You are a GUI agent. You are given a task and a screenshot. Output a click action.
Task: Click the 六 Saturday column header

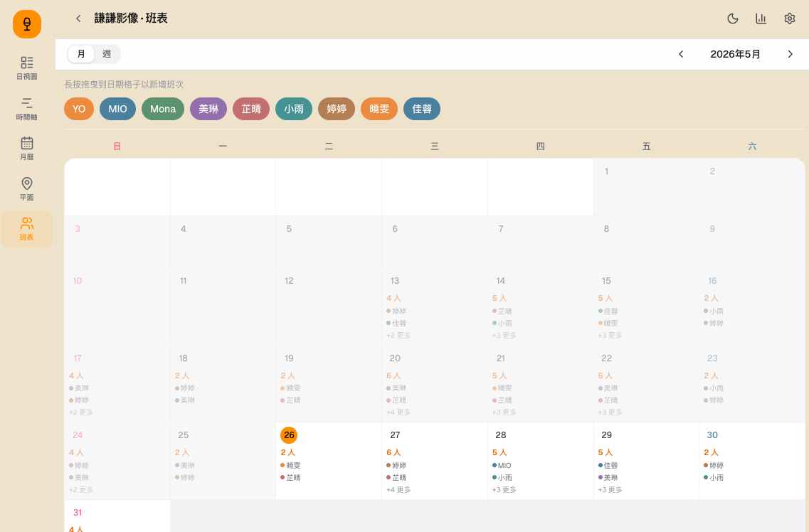pyautogui.click(x=752, y=147)
